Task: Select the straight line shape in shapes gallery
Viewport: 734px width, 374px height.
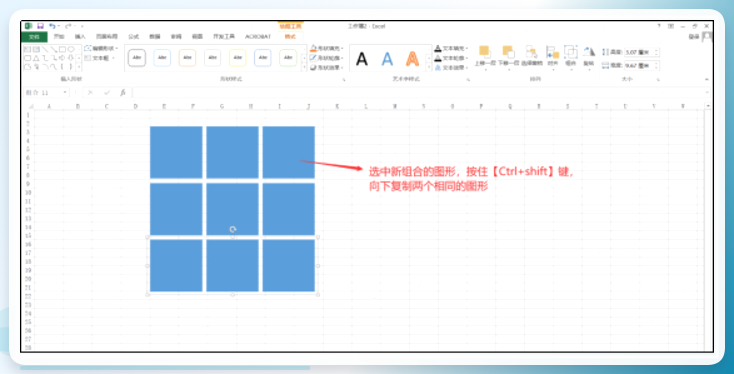Action: pos(45,49)
